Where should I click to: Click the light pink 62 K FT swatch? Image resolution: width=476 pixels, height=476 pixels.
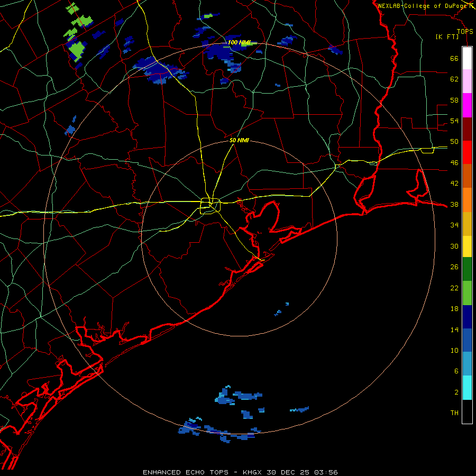(x=467, y=81)
